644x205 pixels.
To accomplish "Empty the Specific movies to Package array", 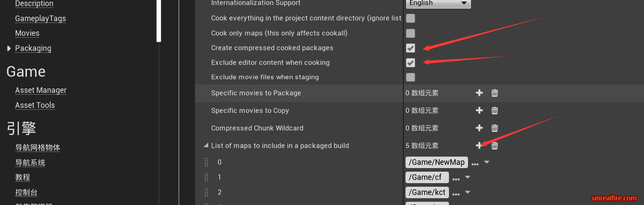I will 495,93.
